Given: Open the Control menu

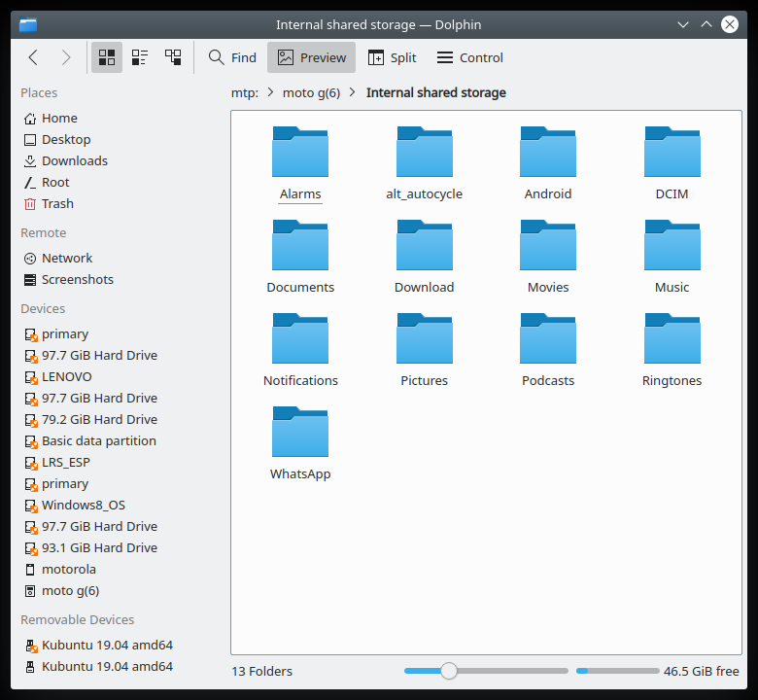Looking at the screenshot, I should coord(470,57).
